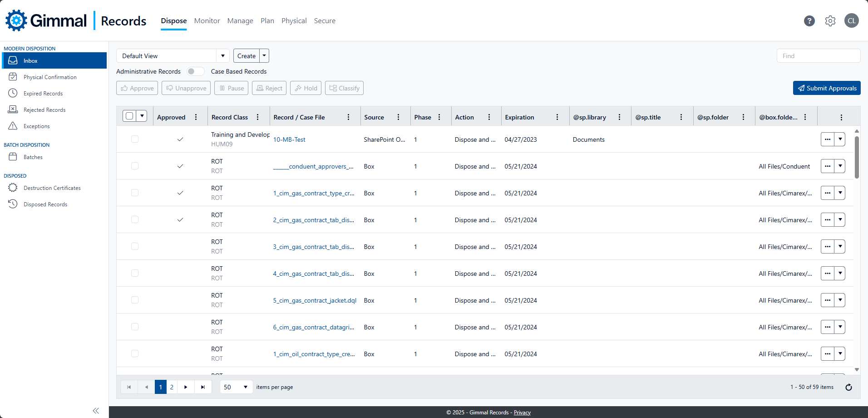This screenshot has height=418, width=868.
Task: Select checkbox for 5_cim_gas_contract_jacket.dql row
Action: coord(135,300)
